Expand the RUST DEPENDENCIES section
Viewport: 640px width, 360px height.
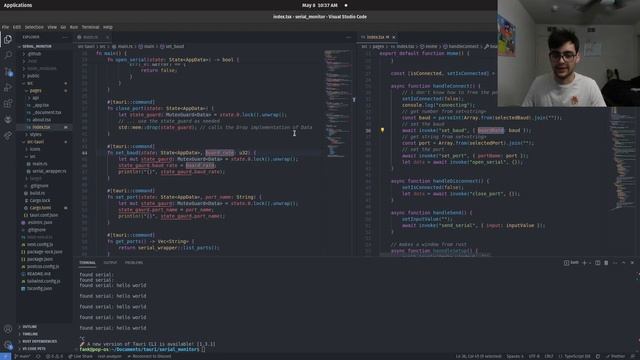(x=40, y=341)
